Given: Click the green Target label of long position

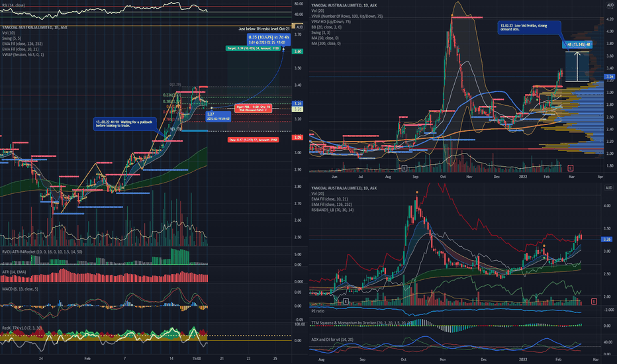Looking at the screenshot, I should (253, 48).
